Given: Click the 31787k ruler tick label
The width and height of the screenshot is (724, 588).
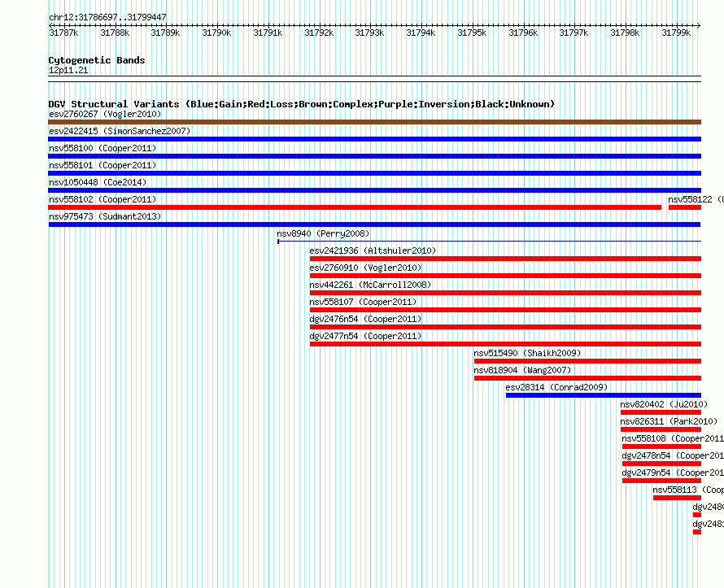Looking at the screenshot, I should [63, 33].
